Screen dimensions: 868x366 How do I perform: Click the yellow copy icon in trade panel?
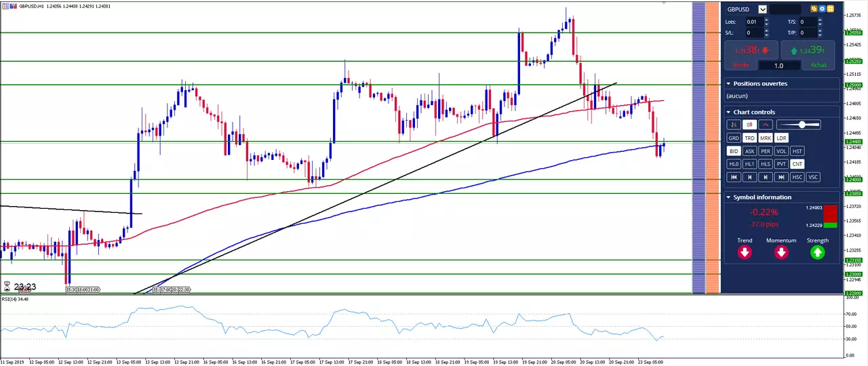[814, 9]
